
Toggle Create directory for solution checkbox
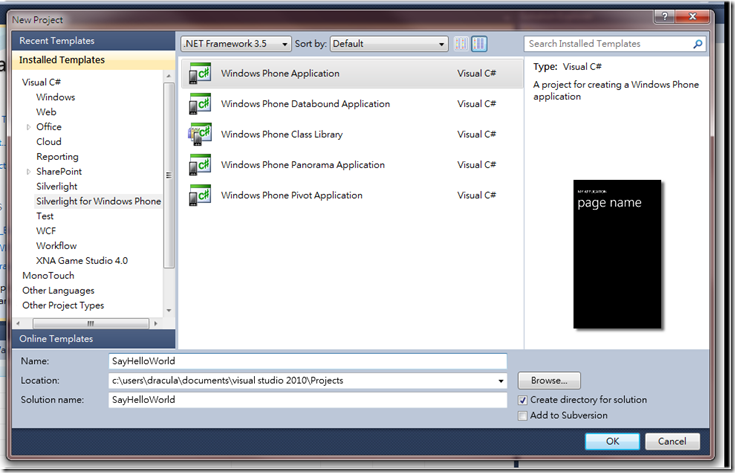[523, 400]
